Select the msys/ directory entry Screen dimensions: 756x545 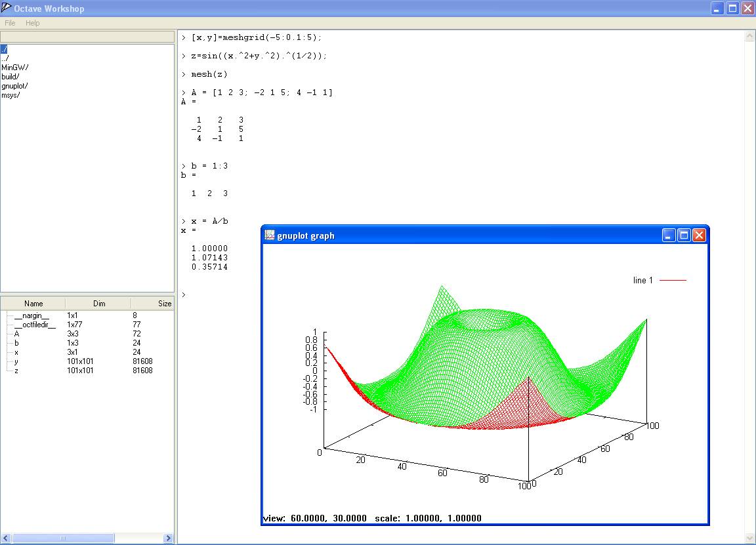10,95
